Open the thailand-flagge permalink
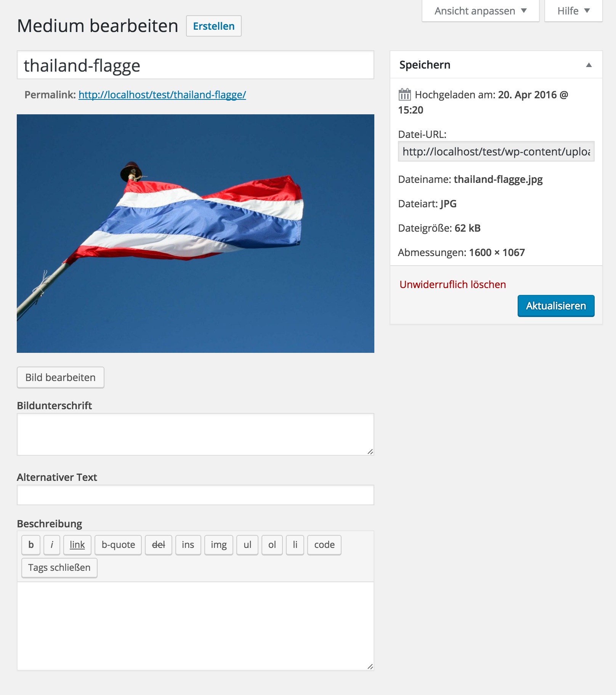This screenshot has width=616, height=695. point(162,95)
